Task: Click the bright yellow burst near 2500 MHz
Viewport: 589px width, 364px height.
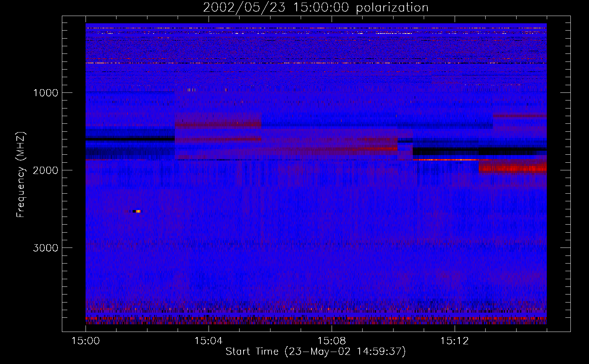Action: 138,211
